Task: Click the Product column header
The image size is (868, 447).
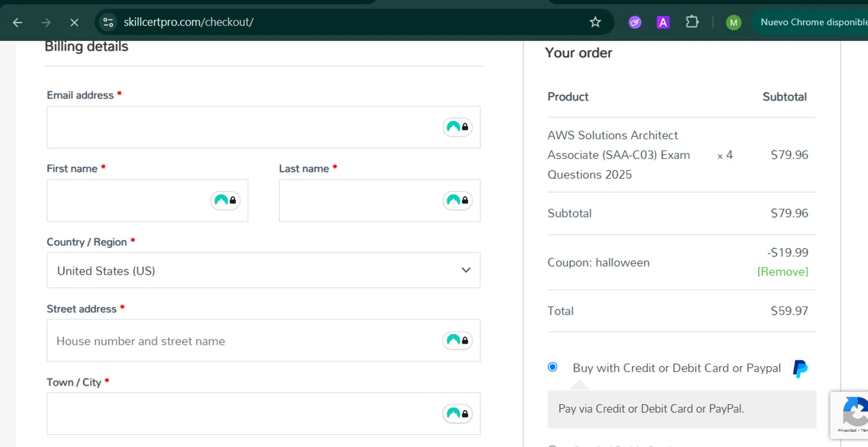Action: [x=568, y=97]
